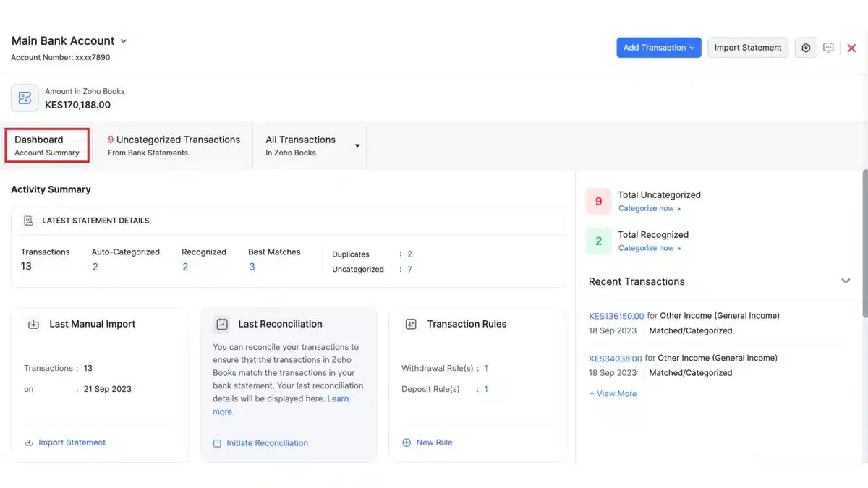This screenshot has width=868, height=488.
Task: Click the vertical scrollbar on the right
Action: point(864,243)
